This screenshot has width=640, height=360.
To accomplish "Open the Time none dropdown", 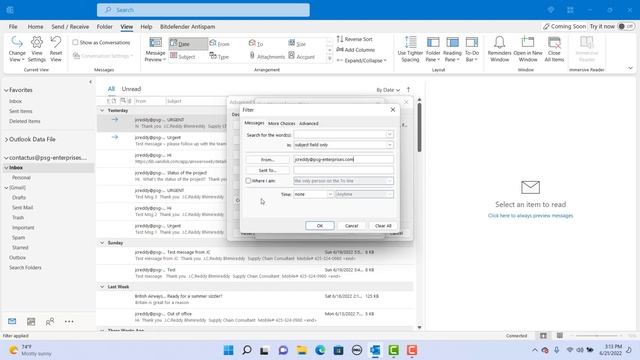I will (330, 194).
